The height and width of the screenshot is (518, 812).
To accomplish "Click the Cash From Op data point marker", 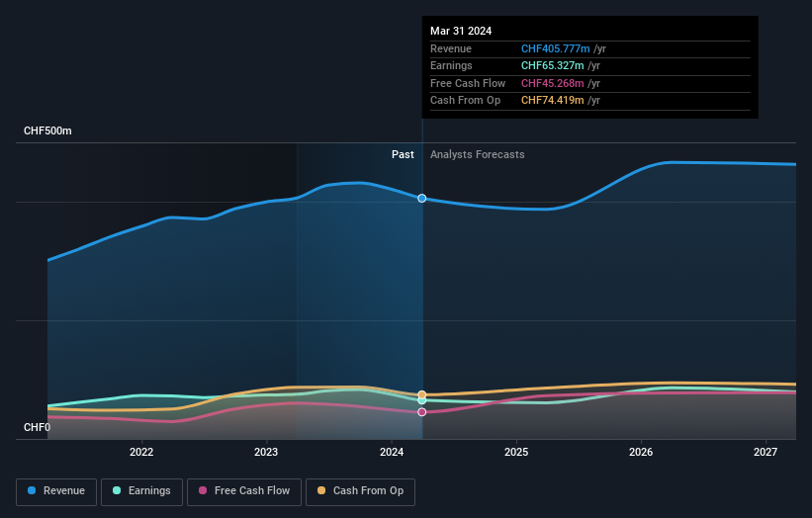I will (x=422, y=394).
